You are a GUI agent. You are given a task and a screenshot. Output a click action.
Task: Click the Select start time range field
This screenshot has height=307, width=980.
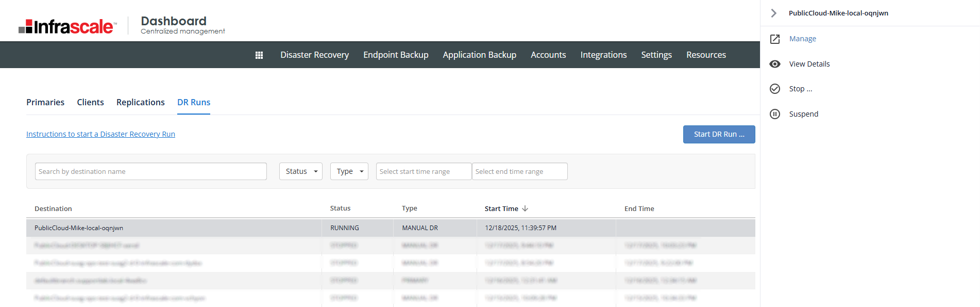(424, 171)
